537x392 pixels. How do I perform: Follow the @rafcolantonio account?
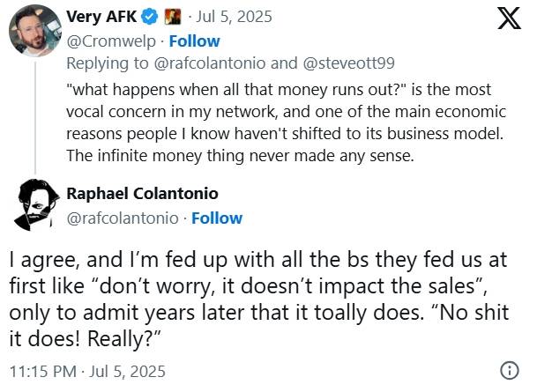pyautogui.click(x=217, y=218)
